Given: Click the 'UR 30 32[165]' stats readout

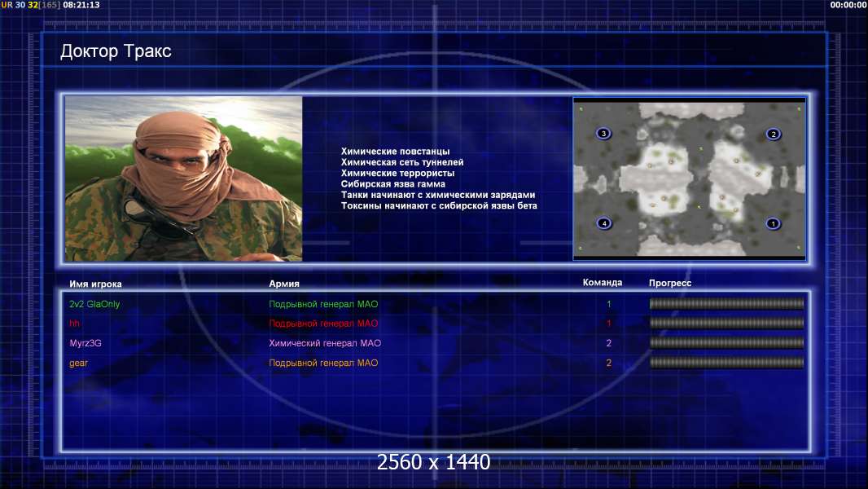Looking at the screenshot, I should click(x=30, y=5).
